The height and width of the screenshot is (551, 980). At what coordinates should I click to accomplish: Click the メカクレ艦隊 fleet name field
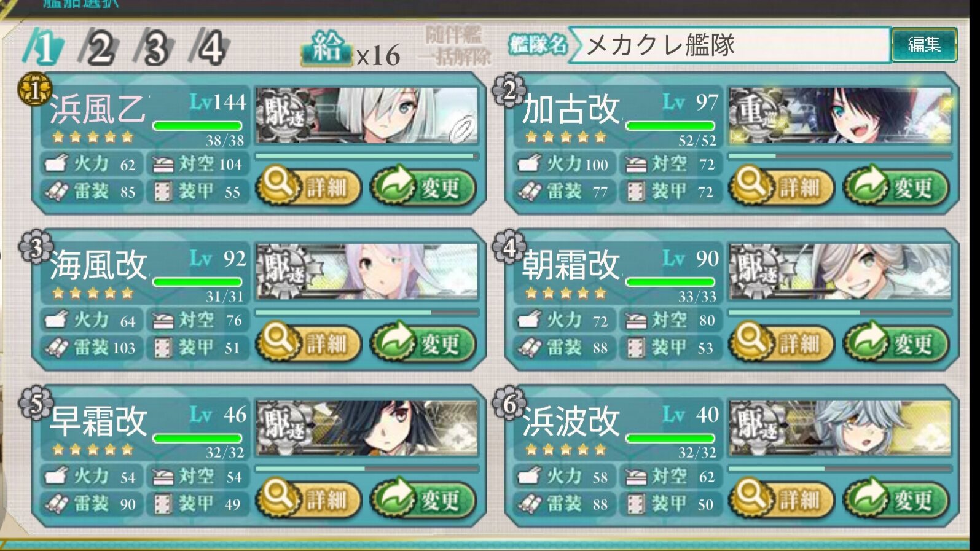(729, 45)
